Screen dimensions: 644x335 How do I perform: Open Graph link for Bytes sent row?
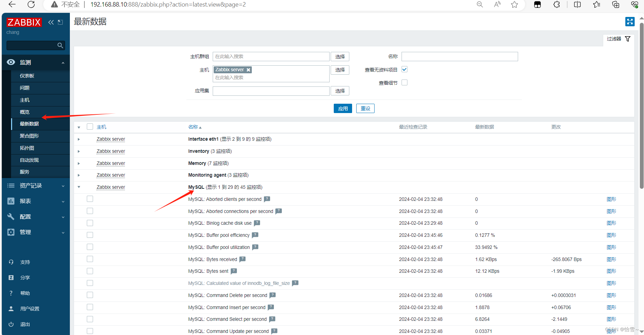[611, 271]
